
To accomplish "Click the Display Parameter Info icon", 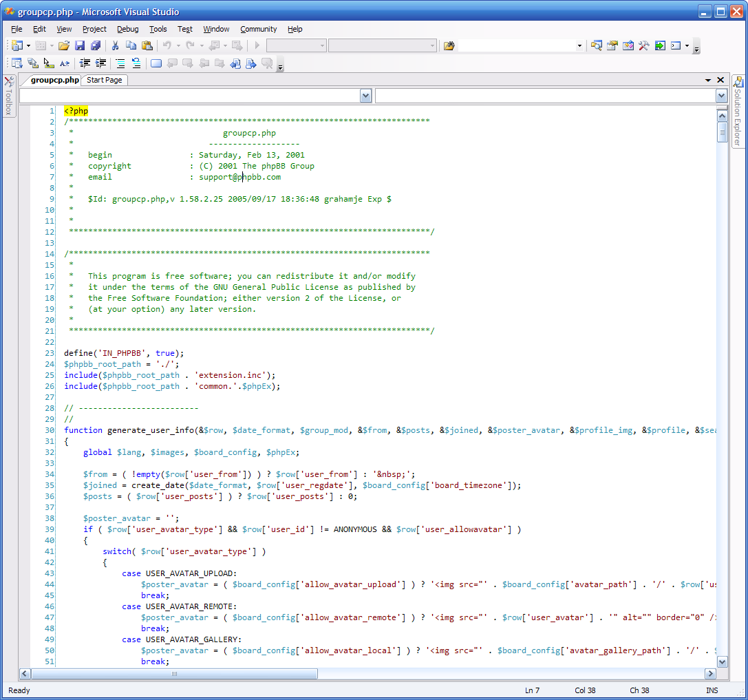I will coord(33,63).
